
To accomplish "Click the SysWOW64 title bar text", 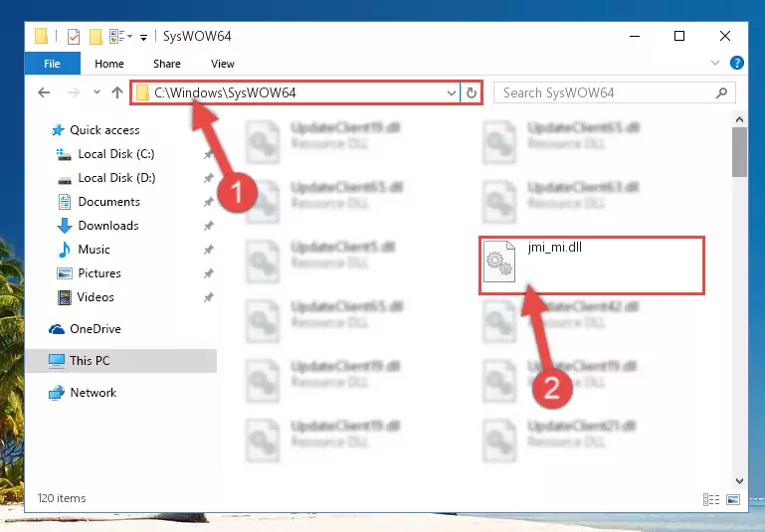I will (x=197, y=37).
